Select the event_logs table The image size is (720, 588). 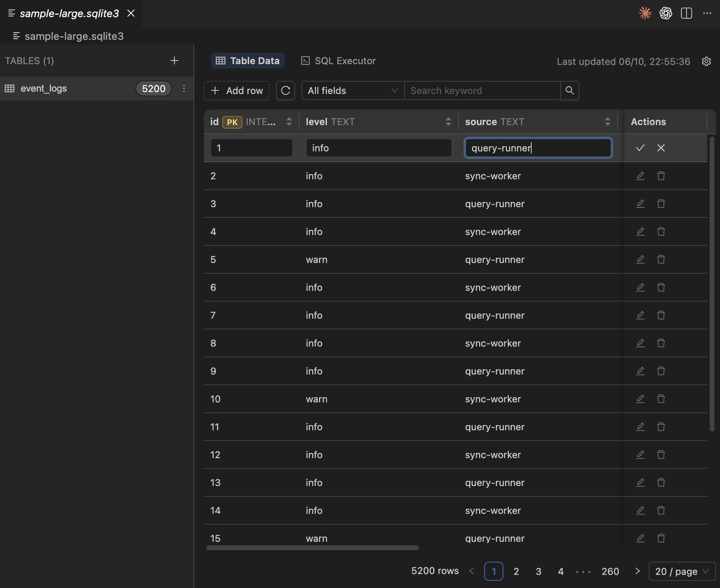tap(97, 88)
